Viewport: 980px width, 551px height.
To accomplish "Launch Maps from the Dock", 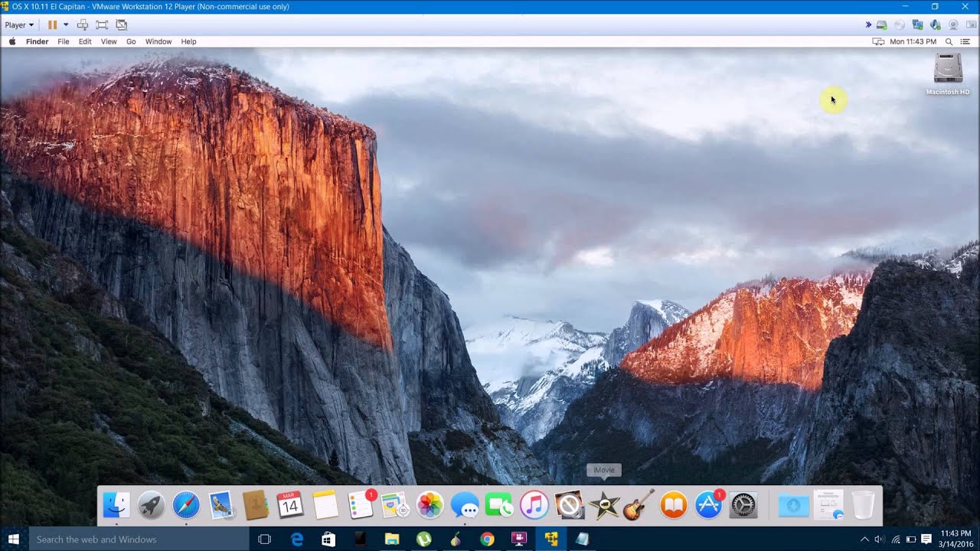I will coord(395,505).
